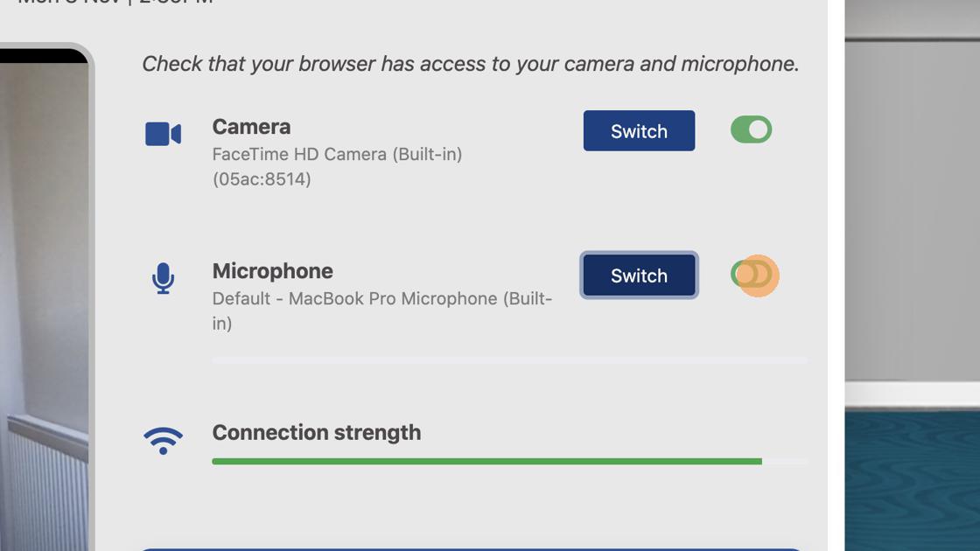Click the browser access instruction text

pos(470,64)
